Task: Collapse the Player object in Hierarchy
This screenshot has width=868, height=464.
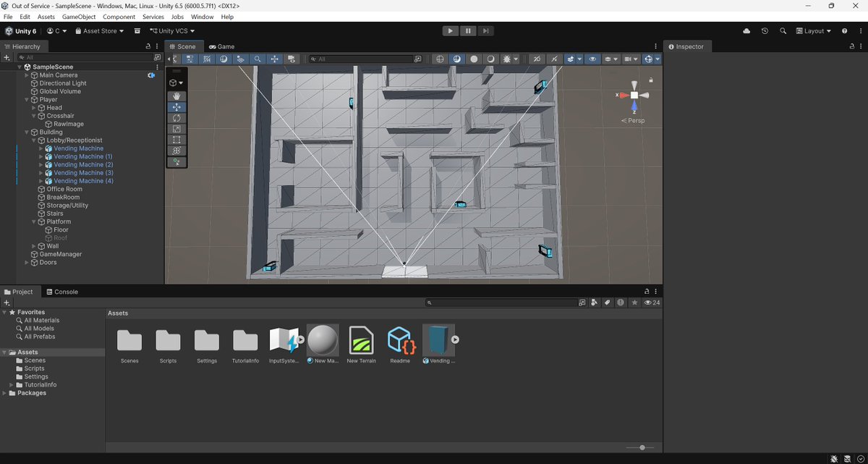Action: [x=27, y=100]
